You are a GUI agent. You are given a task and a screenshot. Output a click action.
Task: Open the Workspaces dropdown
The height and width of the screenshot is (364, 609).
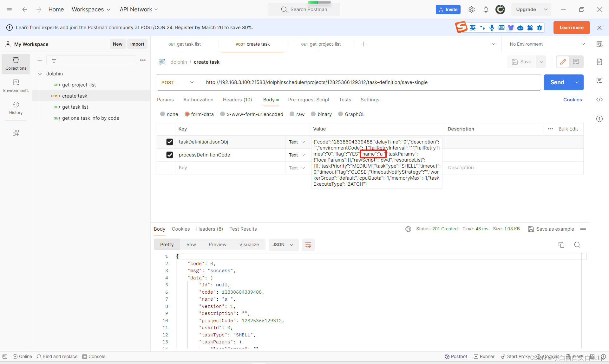point(91,10)
